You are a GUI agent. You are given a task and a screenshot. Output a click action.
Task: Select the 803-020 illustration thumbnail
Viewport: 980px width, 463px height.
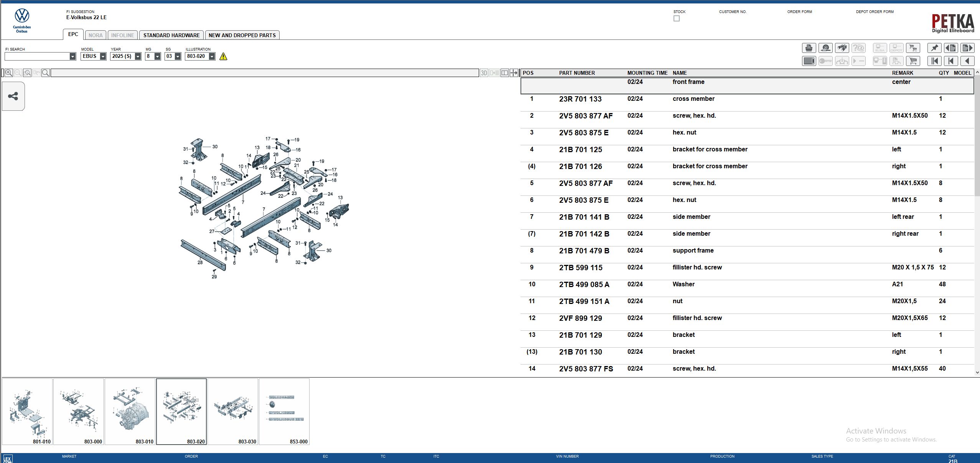pos(181,412)
